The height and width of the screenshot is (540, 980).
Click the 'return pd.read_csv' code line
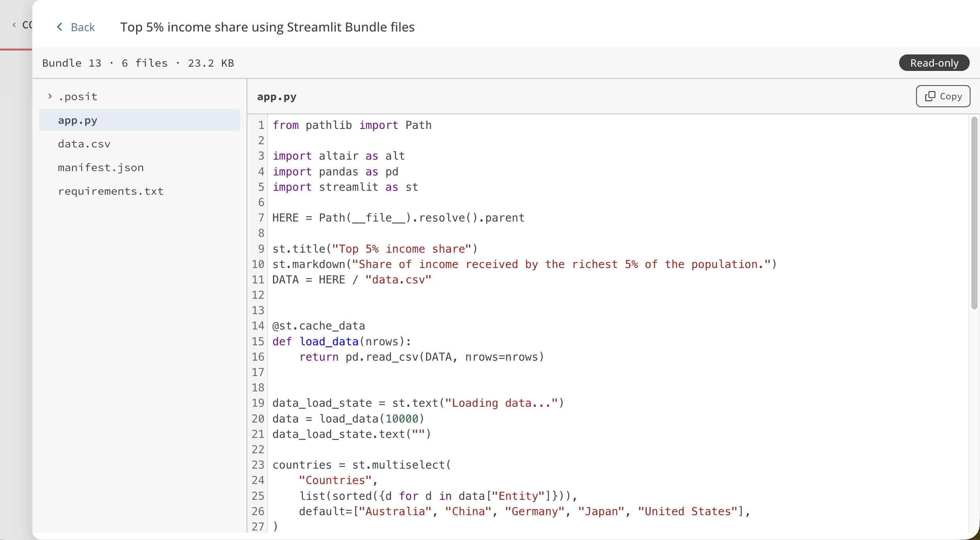tap(422, 357)
